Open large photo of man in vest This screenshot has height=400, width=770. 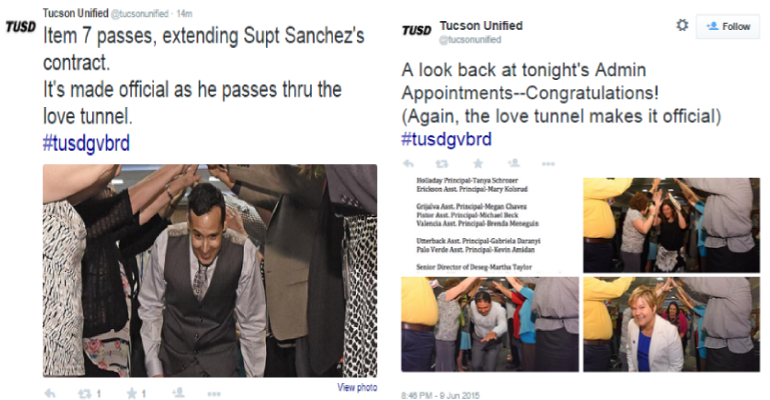point(210,270)
